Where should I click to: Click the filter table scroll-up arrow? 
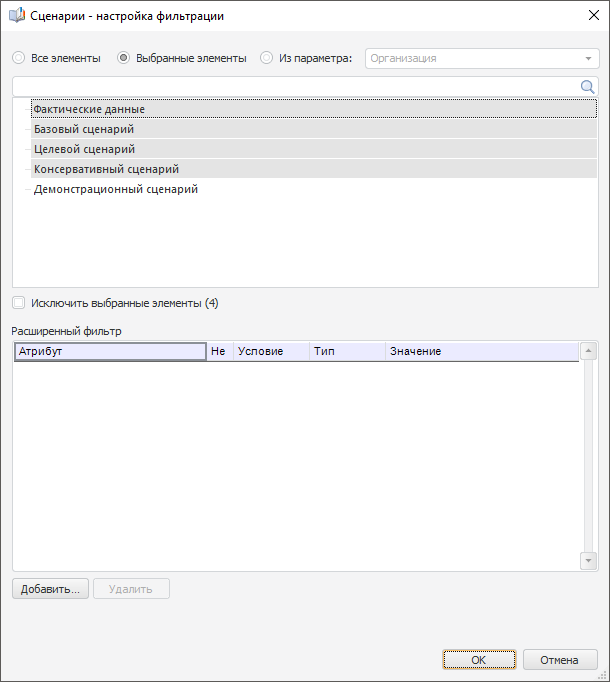pyautogui.click(x=588, y=351)
